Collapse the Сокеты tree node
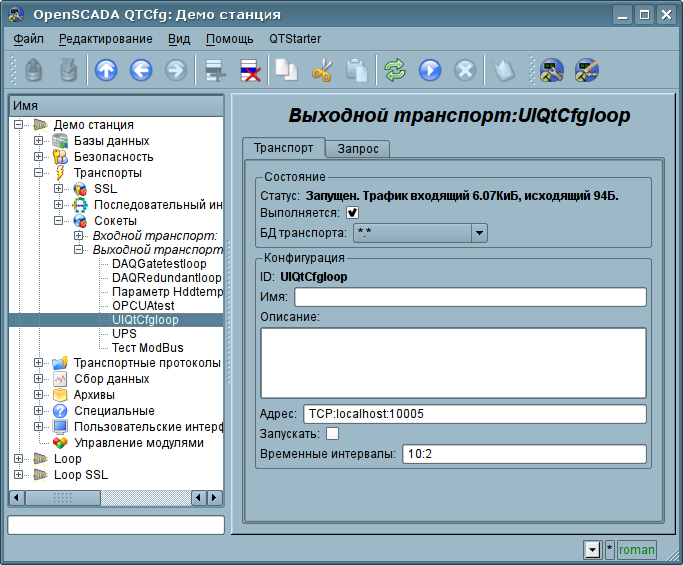 coord(58,221)
